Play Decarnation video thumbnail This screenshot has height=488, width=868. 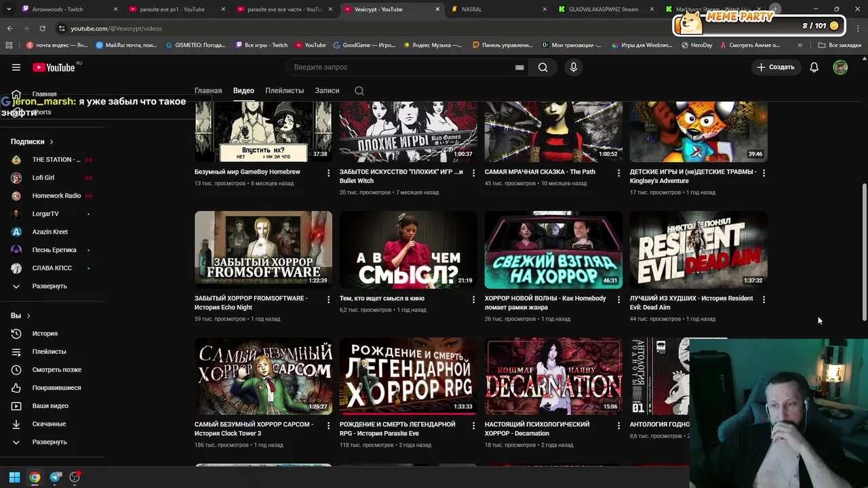click(x=553, y=376)
